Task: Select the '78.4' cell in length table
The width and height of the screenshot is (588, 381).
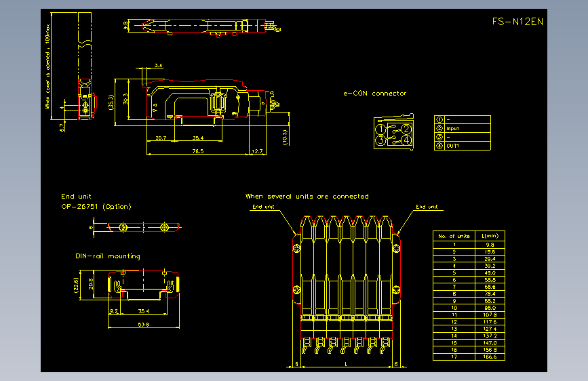Action: tap(490, 294)
